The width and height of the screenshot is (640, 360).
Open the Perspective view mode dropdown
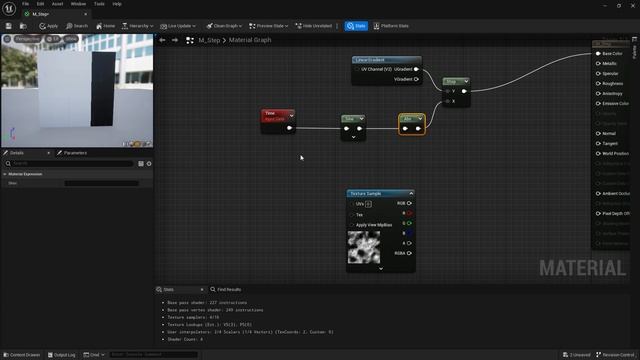click(x=28, y=39)
